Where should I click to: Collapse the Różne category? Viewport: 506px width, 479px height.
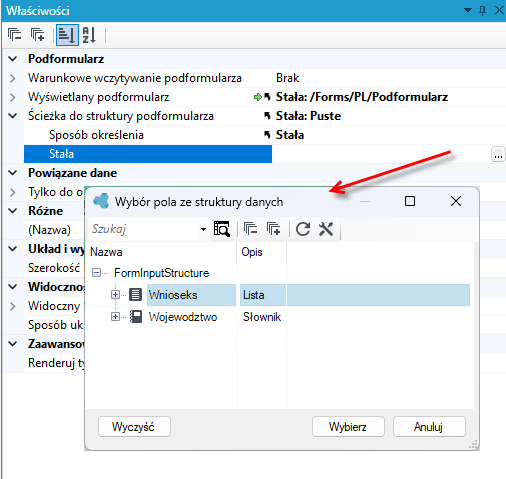(x=13, y=211)
